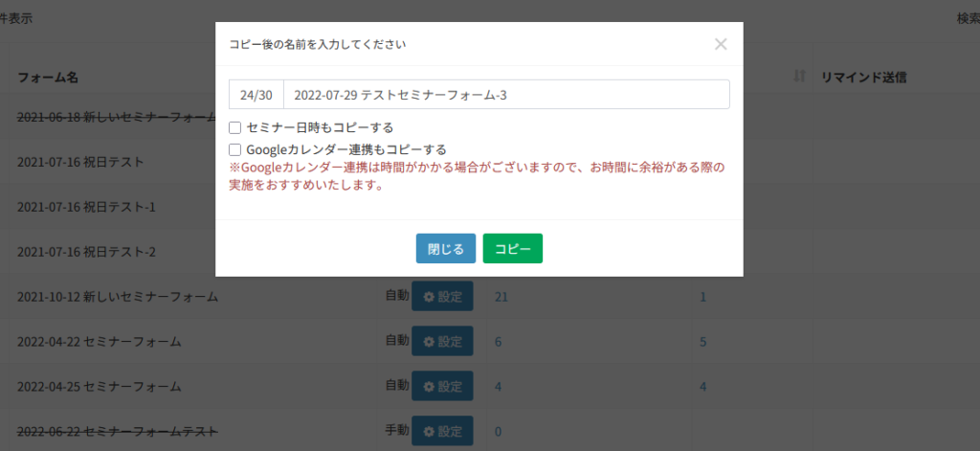The image size is (980, 451).
Task: Open 設定 gear for 2021-10-12 新しいセミナーフォーム
Action: [x=442, y=297]
